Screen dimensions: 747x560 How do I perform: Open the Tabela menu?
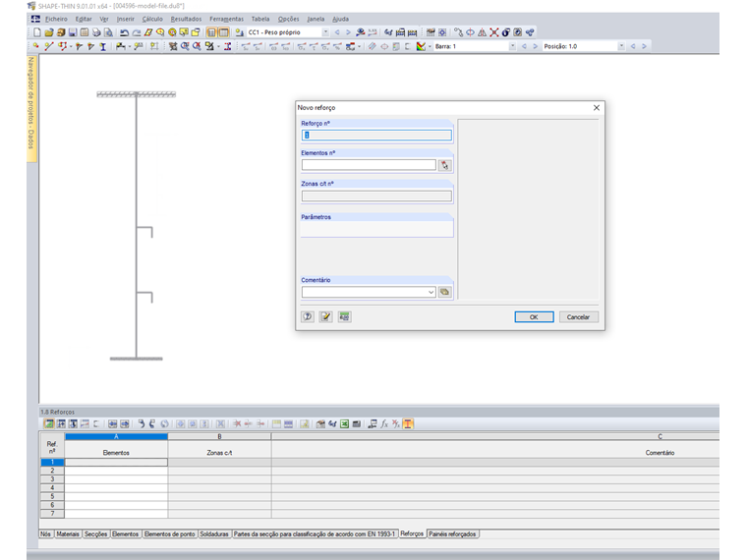pos(260,19)
